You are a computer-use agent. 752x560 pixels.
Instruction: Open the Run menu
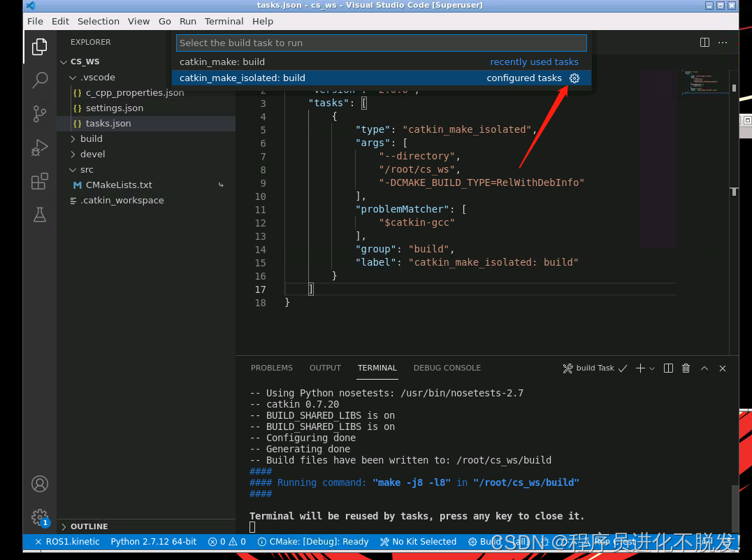(x=187, y=21)
